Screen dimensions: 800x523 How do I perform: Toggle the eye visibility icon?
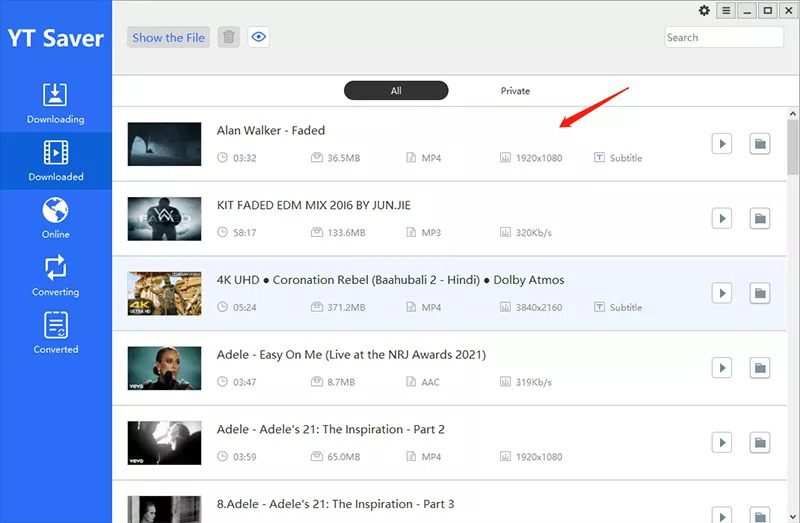point(259,38)
